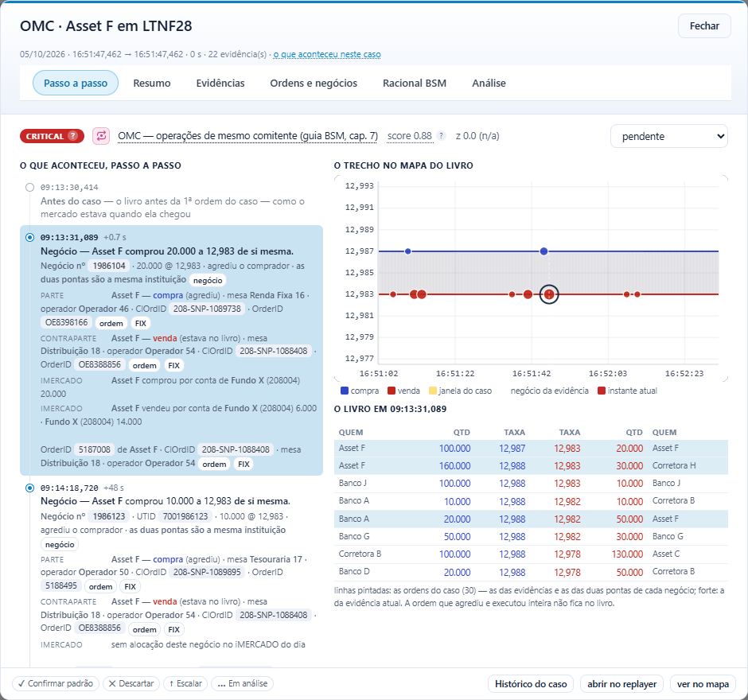
Task: Click UTID 7001986123
Action: coord(185,516)
